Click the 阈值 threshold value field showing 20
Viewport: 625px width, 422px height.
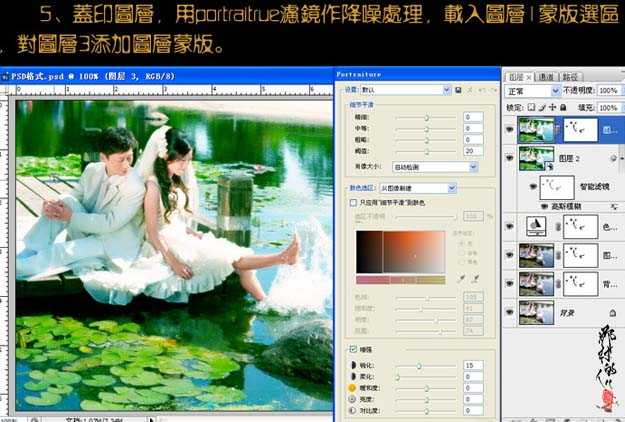point(474,151)
